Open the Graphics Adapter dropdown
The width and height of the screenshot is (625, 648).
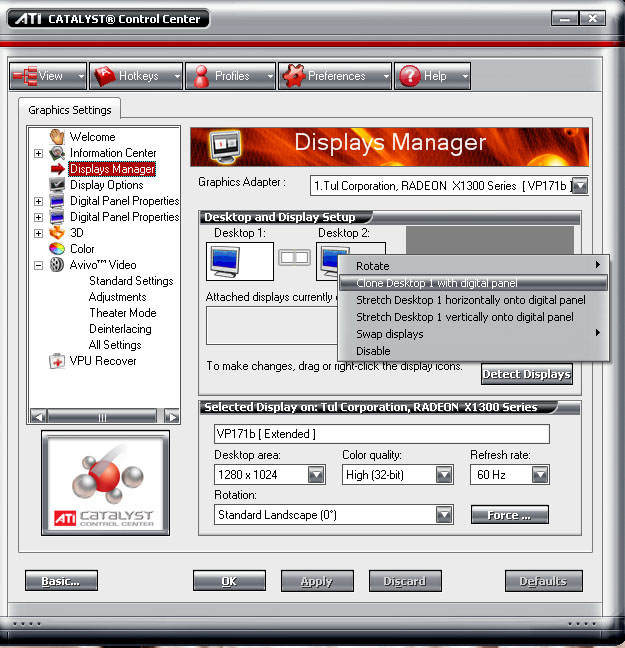581,186
